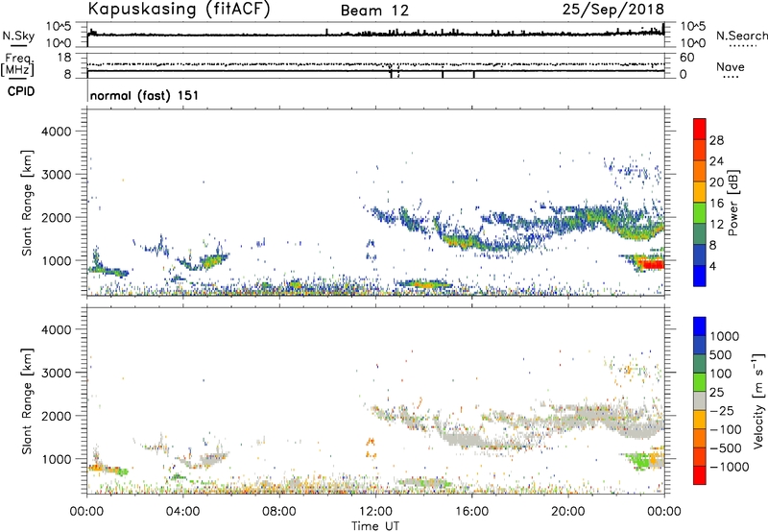Screen dimensions: 768x532
Task: Click the 'Velocity [m s-1]' colorbar title
Action: coord(758,400)
